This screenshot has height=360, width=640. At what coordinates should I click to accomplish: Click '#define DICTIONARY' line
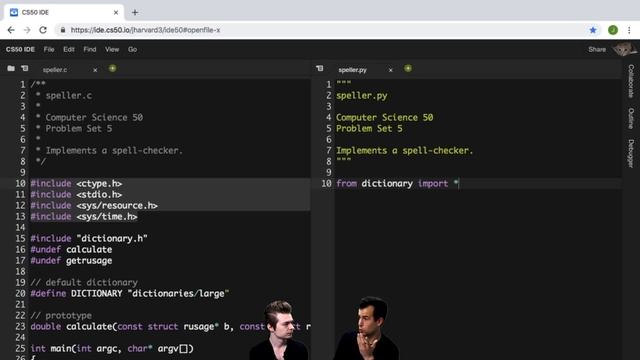point(130,293)
